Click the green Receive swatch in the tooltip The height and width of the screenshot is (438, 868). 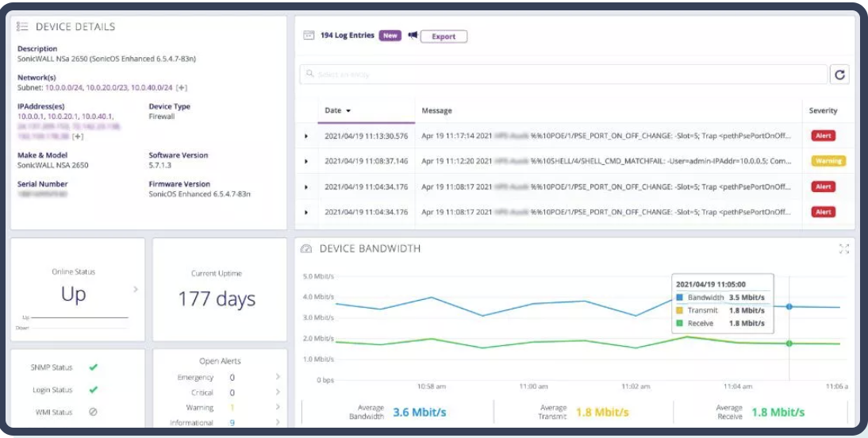pos(679,324)
